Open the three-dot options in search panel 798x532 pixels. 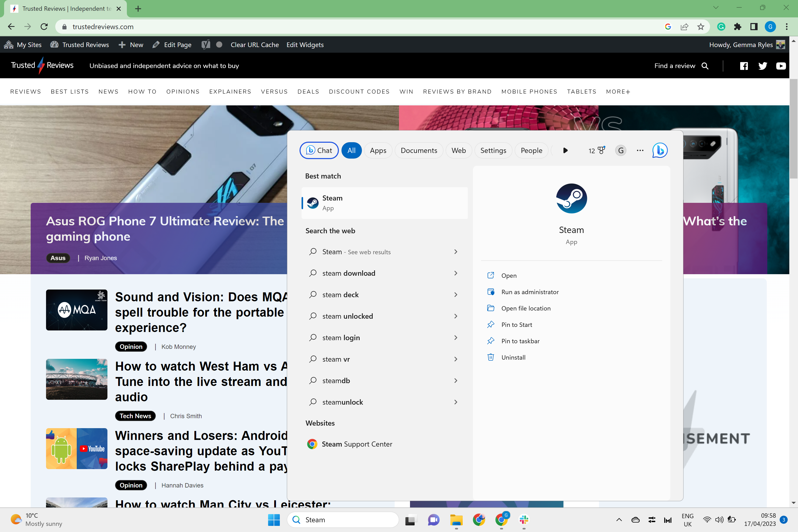tap(640, 150)
